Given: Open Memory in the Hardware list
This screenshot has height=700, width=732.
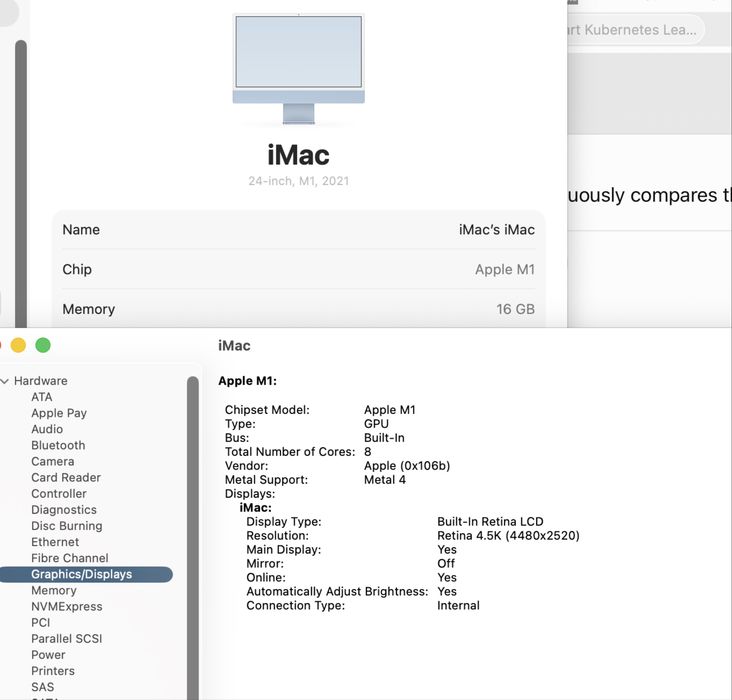Looking at the screenshot, I should pyautogui.click(x=54, y=591).
